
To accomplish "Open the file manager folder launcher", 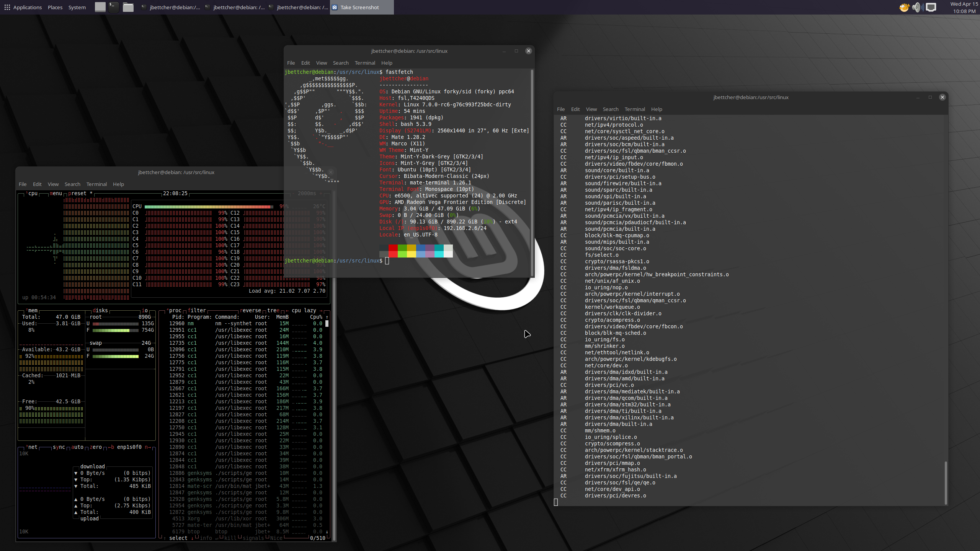I will click(128, 7).
